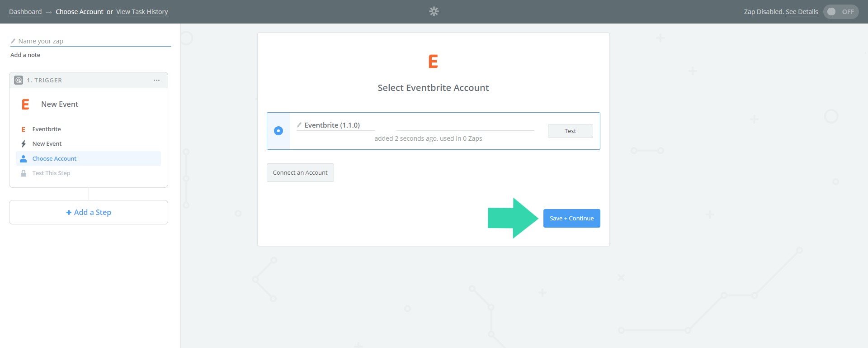The image size is (868, 348).
Task: Click the trigger step icon in sidebar header
Action: click(x=19, y=80)
